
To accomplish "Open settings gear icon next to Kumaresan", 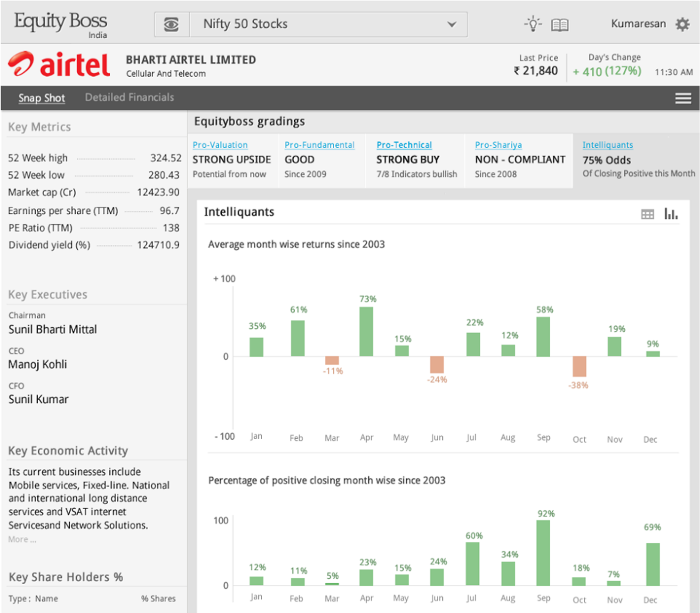I will point(682,24).
